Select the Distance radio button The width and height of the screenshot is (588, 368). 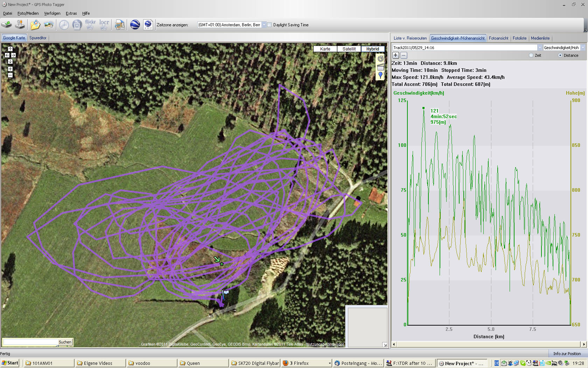(560, 55)
